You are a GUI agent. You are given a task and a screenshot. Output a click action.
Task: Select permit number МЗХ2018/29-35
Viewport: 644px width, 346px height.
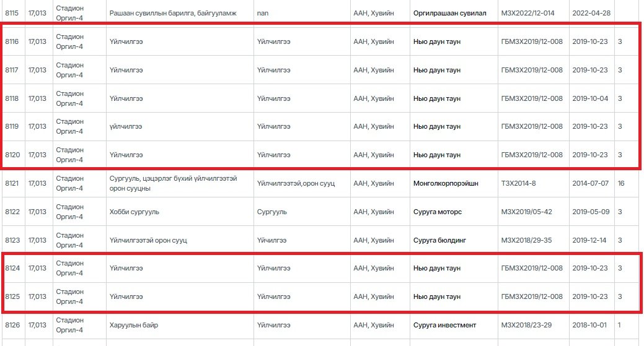[x=526, y=240]
